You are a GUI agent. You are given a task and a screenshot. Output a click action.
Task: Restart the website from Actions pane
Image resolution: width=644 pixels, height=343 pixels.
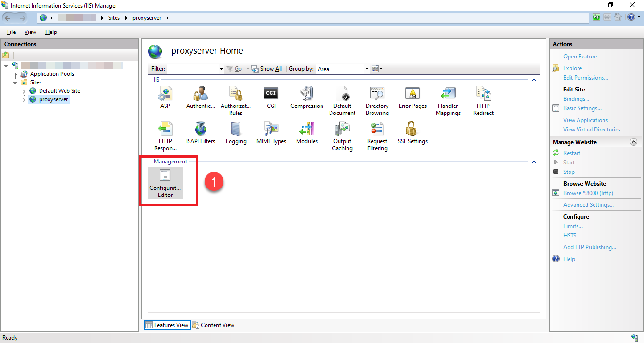[x=571, y=153]
